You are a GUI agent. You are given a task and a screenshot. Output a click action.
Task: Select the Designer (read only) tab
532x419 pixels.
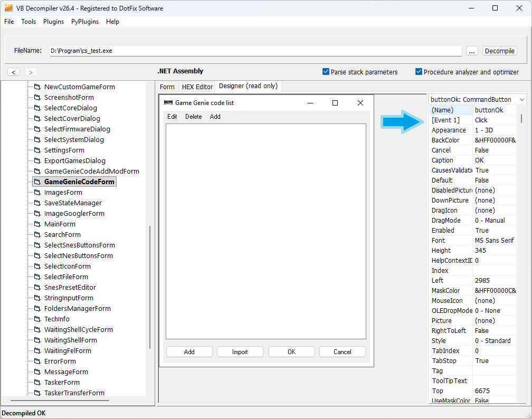pyautogui.click(x=249, y=86)
